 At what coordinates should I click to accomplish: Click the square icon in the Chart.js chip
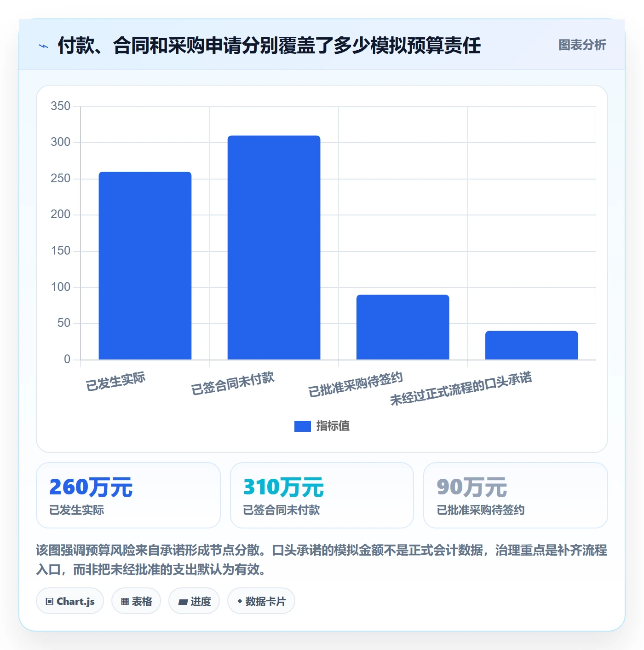[x=49, y=602]
